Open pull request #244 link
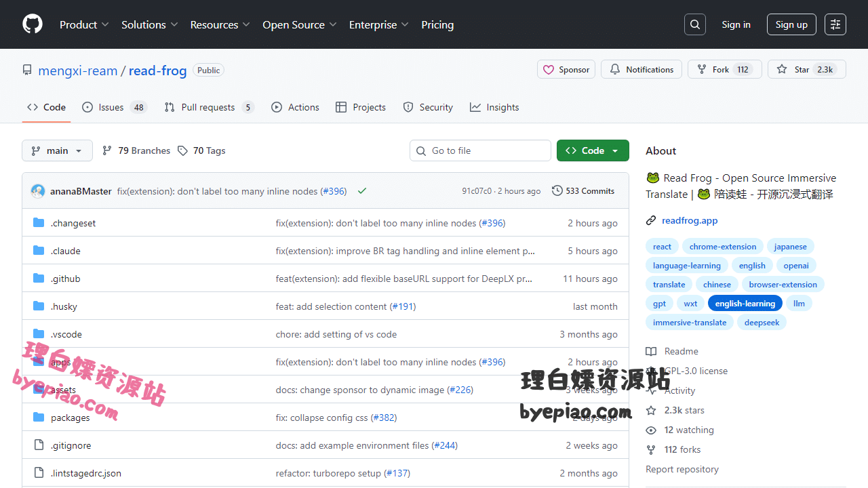 (445, 445)
